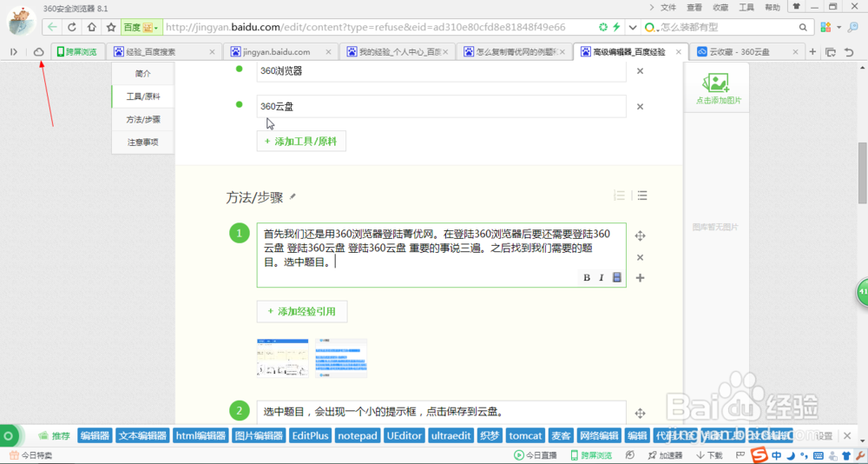The image size is (868, 464).
Task: Jump to the 方法/步骤 section in sidebar
Action: (143, 119)
